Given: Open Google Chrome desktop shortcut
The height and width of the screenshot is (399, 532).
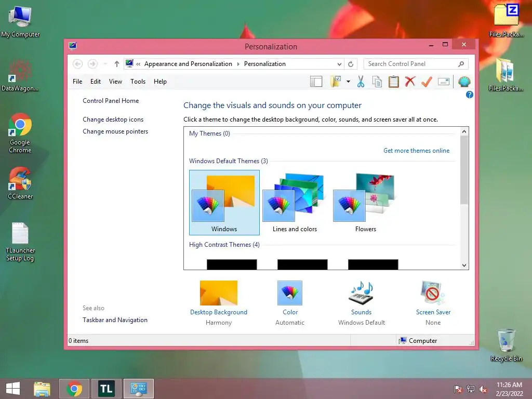Looking at the screenshot, I should pyautogui.click(x=20, y=133).
